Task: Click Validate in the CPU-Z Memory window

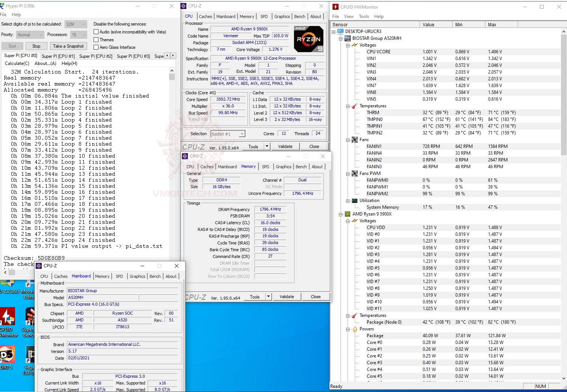Action: point(287,297)
